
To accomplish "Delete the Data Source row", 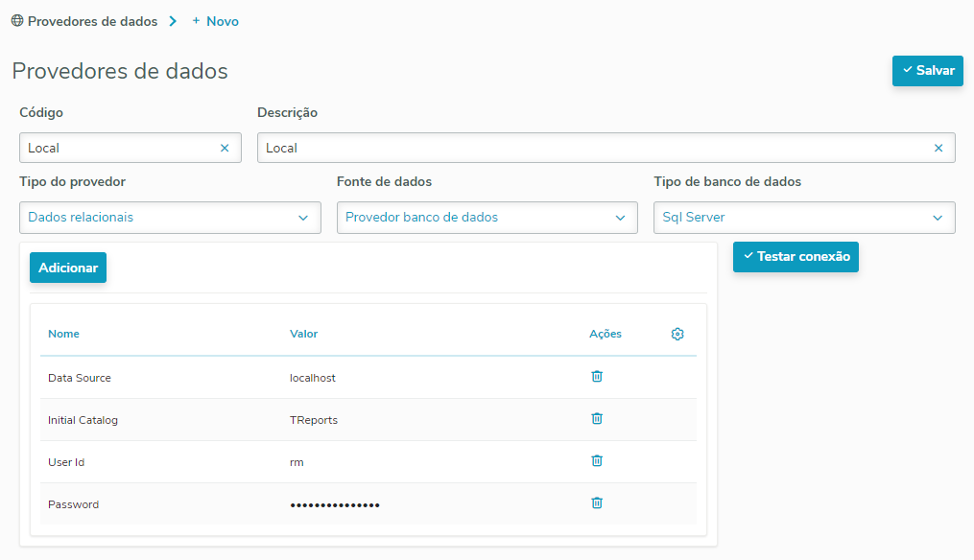I will pyautogui.click(x=597, y=377).
